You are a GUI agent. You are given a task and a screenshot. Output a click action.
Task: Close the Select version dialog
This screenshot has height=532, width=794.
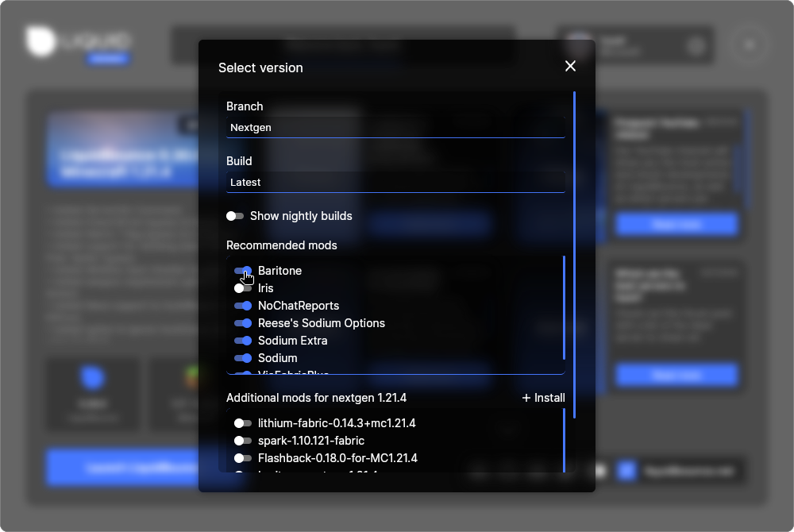point(570,67)
